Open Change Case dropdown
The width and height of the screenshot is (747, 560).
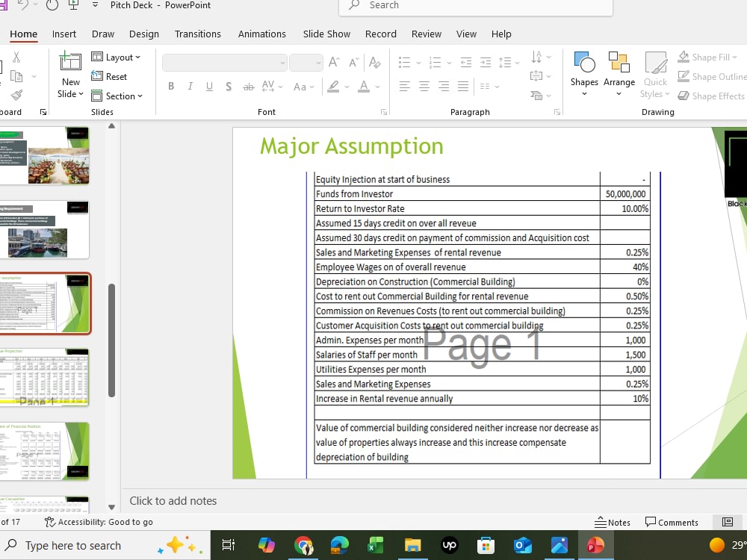(303, 87)
